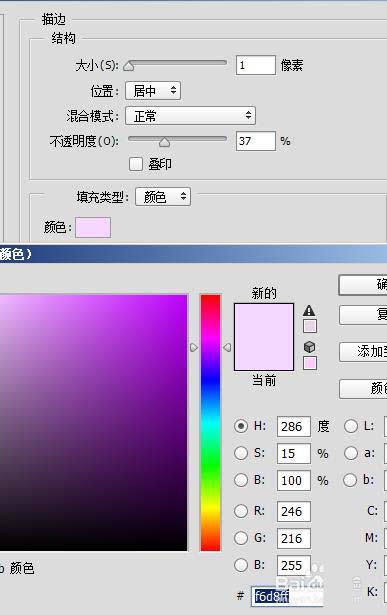The width and height of the screenshot is (387, 615).
Task: Enable the 叠印 overprint checkbox
Action: (x=136, y=164)
